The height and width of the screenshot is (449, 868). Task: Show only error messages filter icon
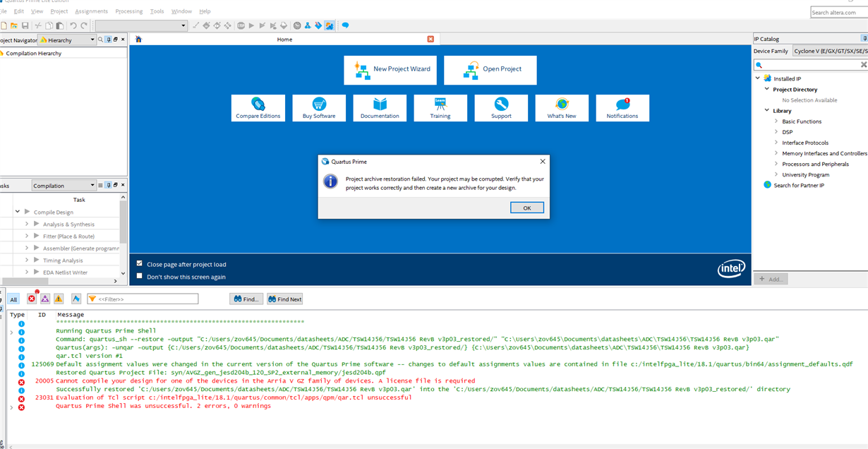[x=32, y=299]
